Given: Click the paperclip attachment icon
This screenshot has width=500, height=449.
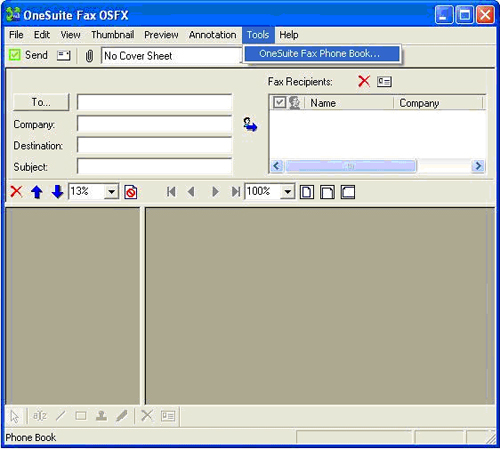Looking at the screenshot, I should click(89, 56).
